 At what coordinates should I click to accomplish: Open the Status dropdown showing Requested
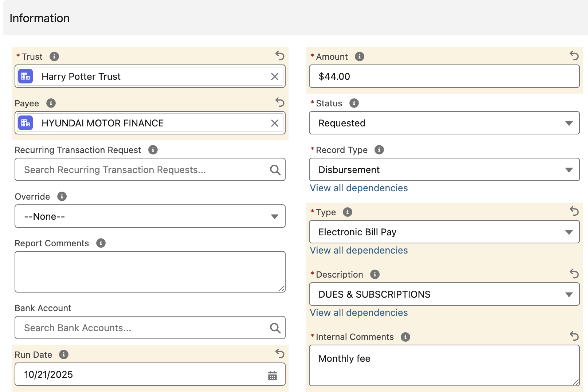point(444,123)
